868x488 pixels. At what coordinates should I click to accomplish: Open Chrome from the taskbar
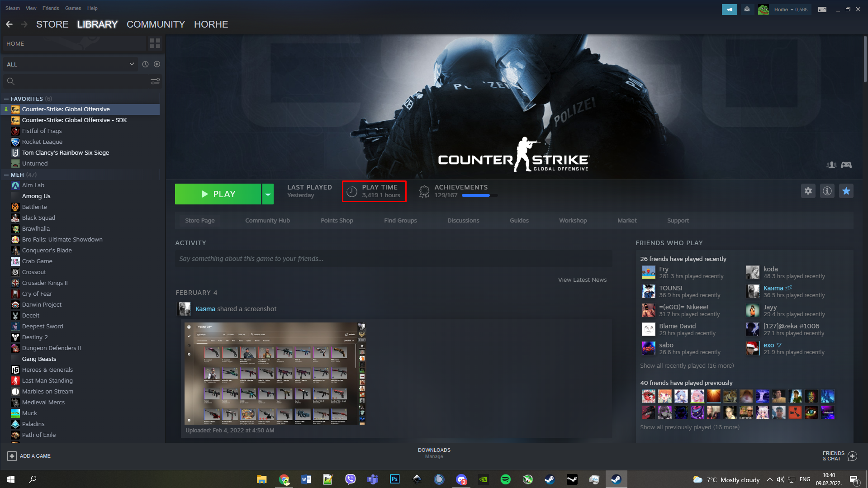[284, 479]
